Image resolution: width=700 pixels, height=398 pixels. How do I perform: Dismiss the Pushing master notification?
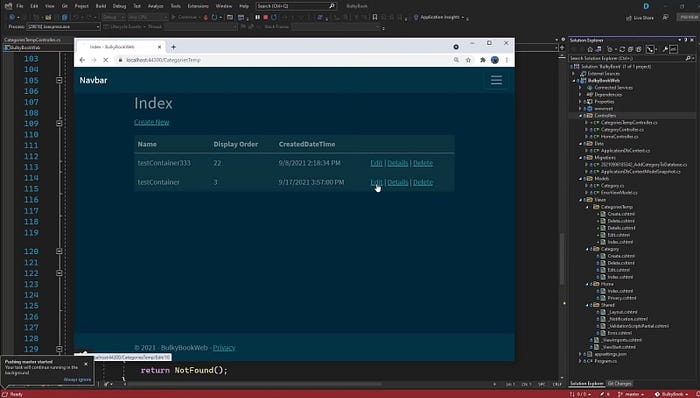(86, 364)
